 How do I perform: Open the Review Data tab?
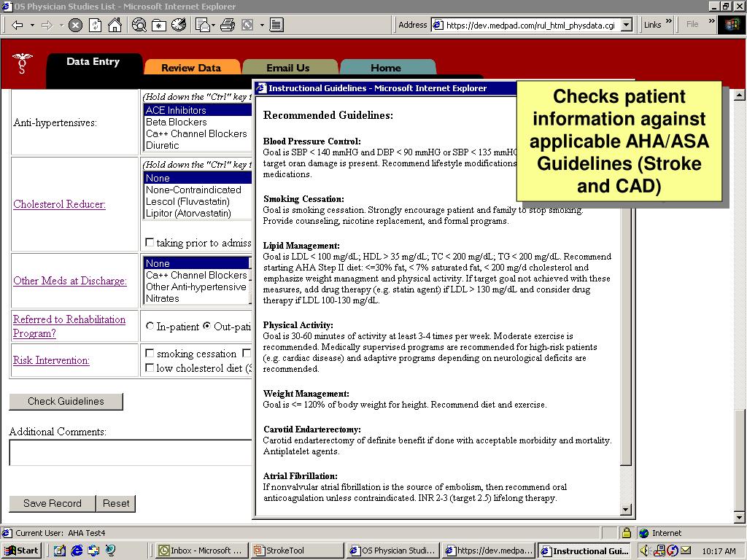point(192,68)
